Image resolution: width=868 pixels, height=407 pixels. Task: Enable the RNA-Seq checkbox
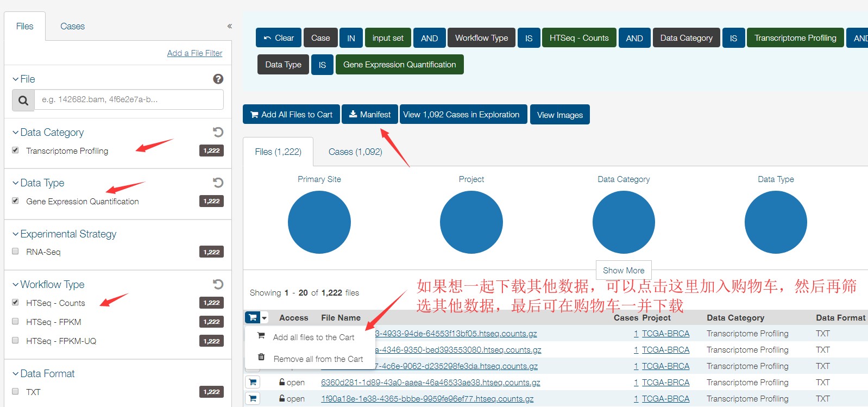pos(15,252)
